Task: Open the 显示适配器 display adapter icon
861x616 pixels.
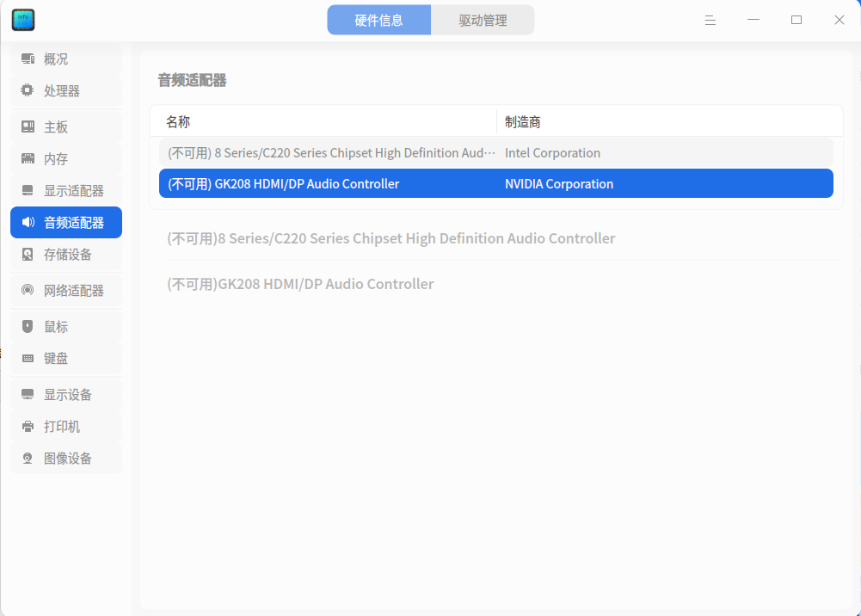Action: pyautogui.click(x=28, y=190)
